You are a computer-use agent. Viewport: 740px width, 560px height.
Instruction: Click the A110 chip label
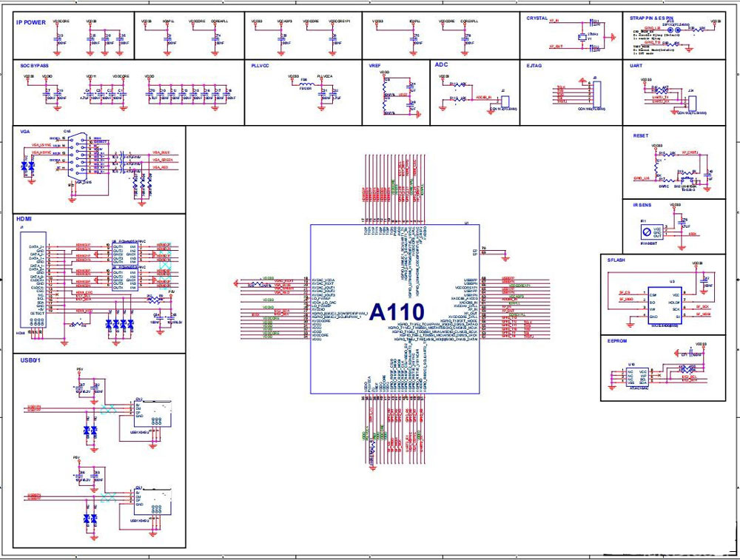tap(397, 312)
